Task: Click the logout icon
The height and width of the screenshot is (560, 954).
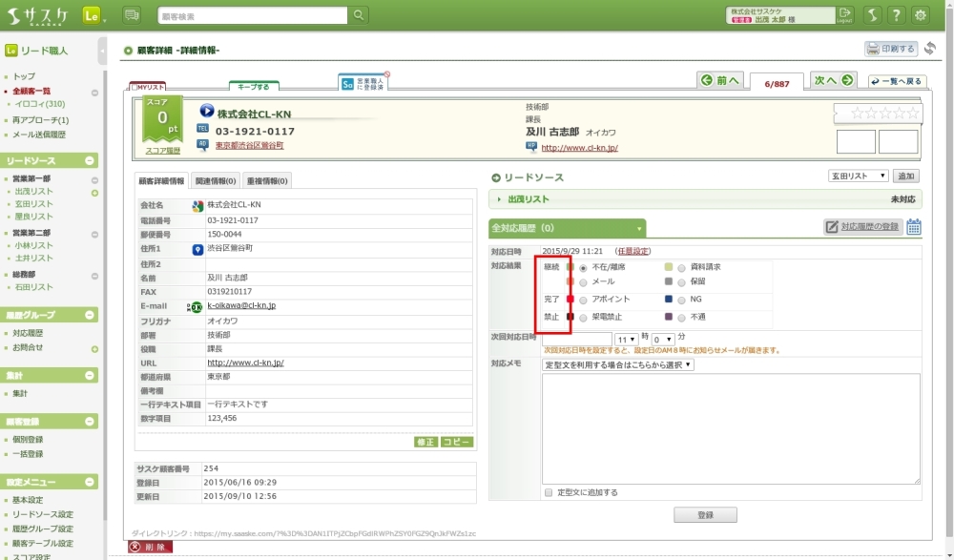Action: [844, 15]
